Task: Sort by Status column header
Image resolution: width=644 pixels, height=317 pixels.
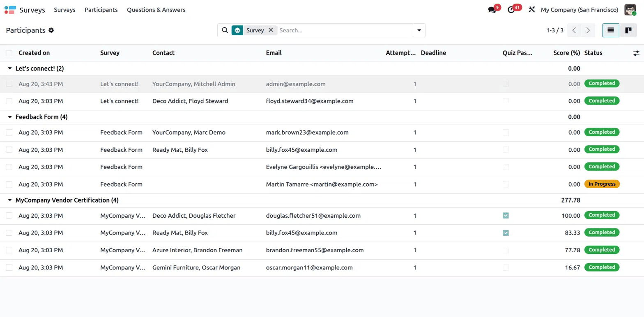Action: [593, 53]
